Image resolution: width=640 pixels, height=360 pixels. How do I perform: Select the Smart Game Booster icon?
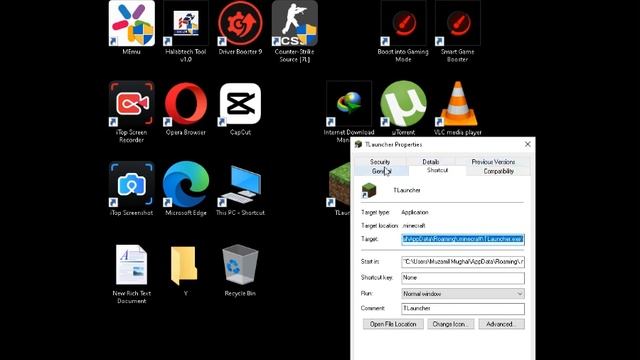point(457,23)
